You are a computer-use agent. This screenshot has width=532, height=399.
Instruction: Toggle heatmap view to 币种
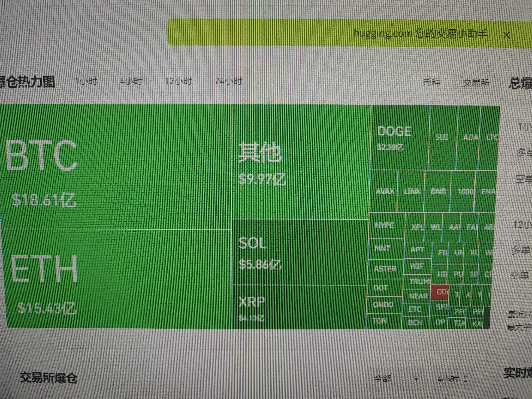(432, 83)
